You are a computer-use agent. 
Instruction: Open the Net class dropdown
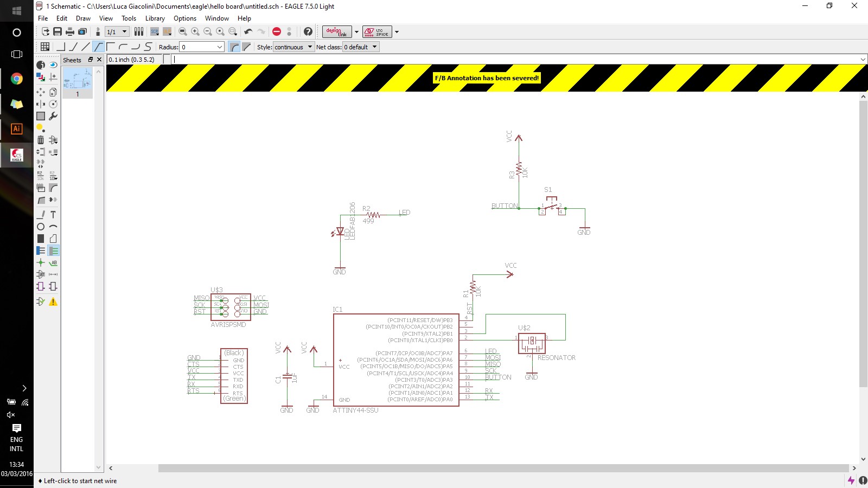pyautogui.click(x=361, y=47)
